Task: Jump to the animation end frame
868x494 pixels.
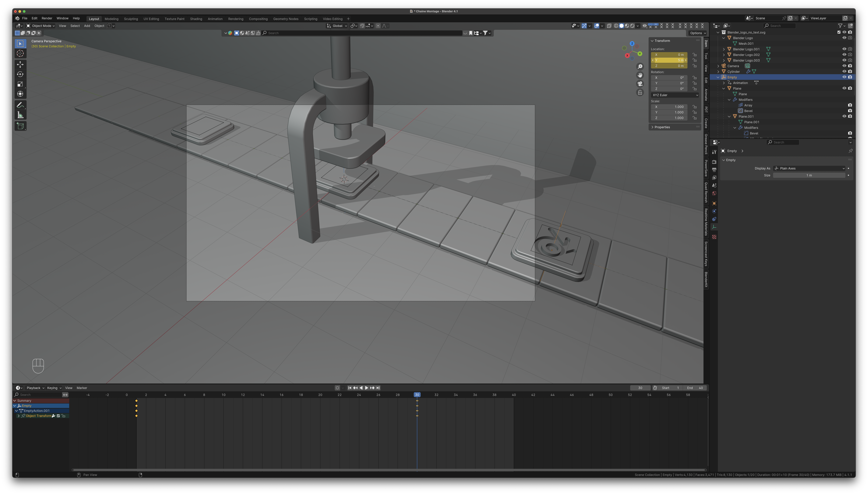Action: 378,388
